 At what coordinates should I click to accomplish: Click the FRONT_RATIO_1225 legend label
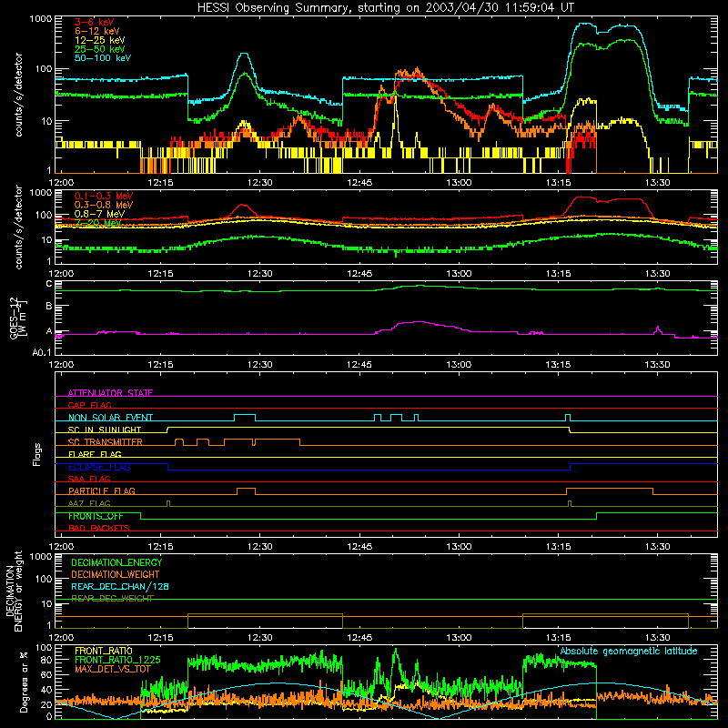pos(117,660)
